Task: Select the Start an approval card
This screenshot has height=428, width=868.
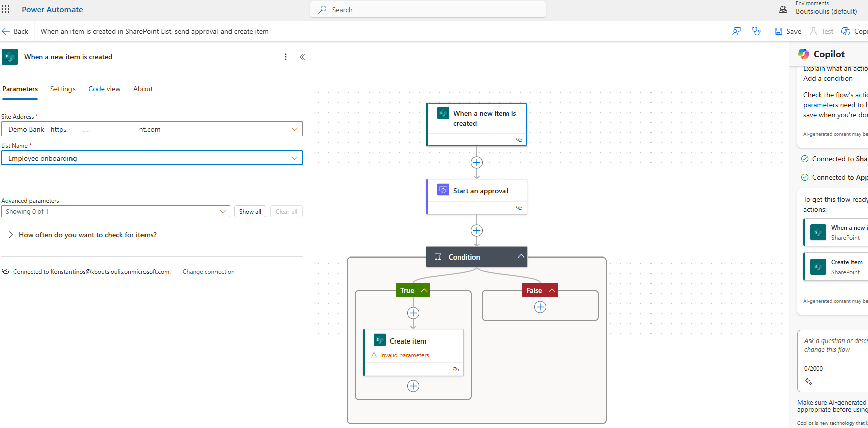Action: [477, 197]
